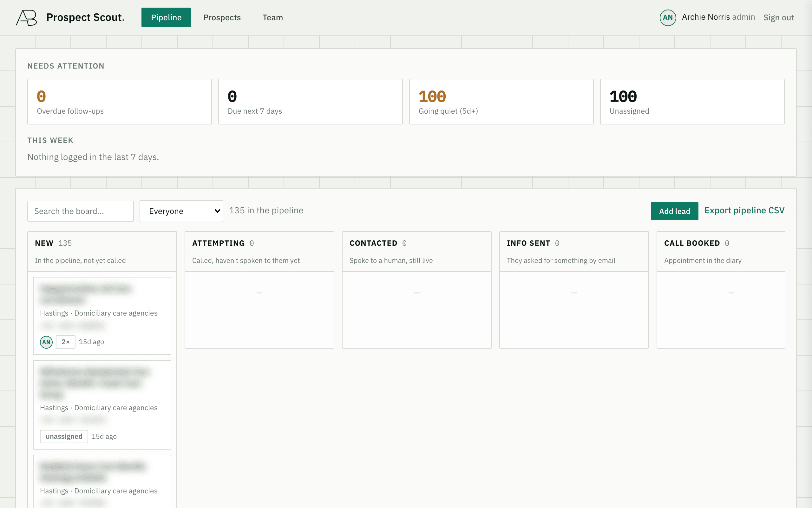
Task: Click the 2× call count badge
Action: click(x=65, y=342)
